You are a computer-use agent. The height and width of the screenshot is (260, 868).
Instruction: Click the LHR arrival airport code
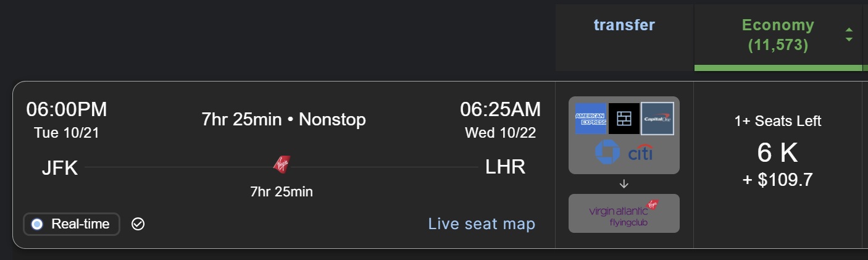(506, 167)
